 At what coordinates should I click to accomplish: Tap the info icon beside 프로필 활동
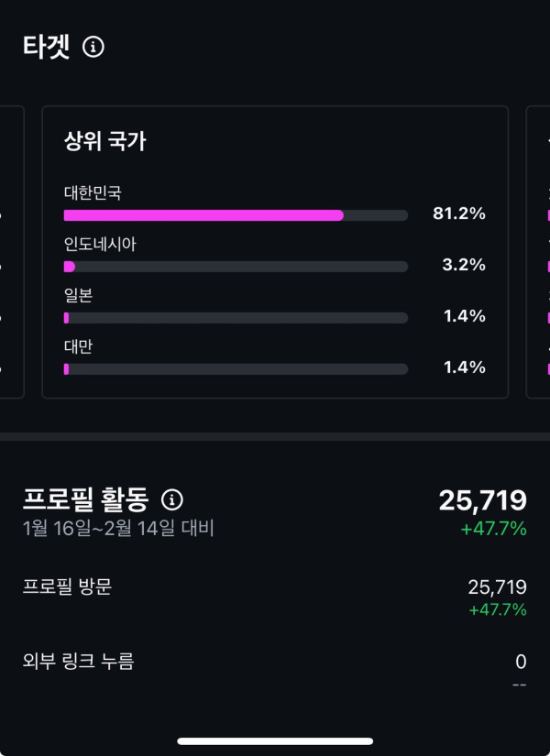172,499
